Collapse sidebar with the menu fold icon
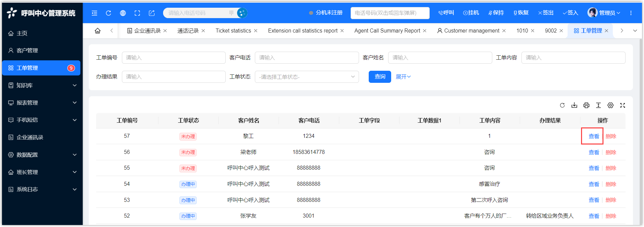644x227 pixels. pyautogui.click(x=94, y=13)
